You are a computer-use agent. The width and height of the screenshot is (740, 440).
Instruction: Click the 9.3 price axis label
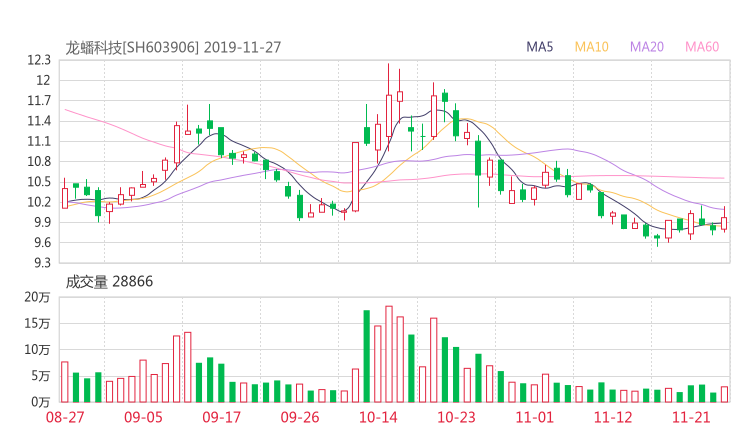click(42, 263)
